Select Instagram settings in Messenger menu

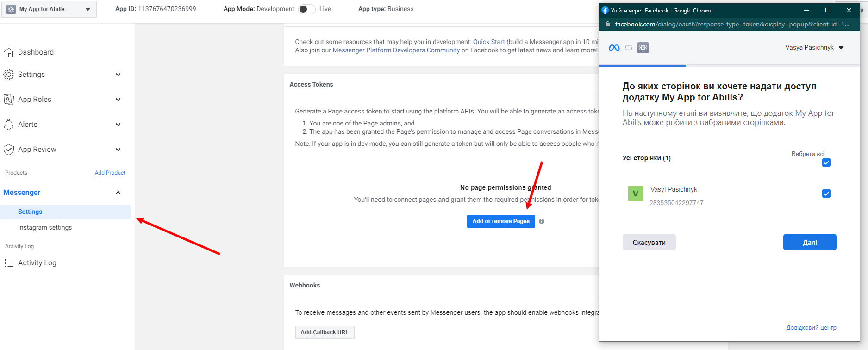[x=45, y=227]
